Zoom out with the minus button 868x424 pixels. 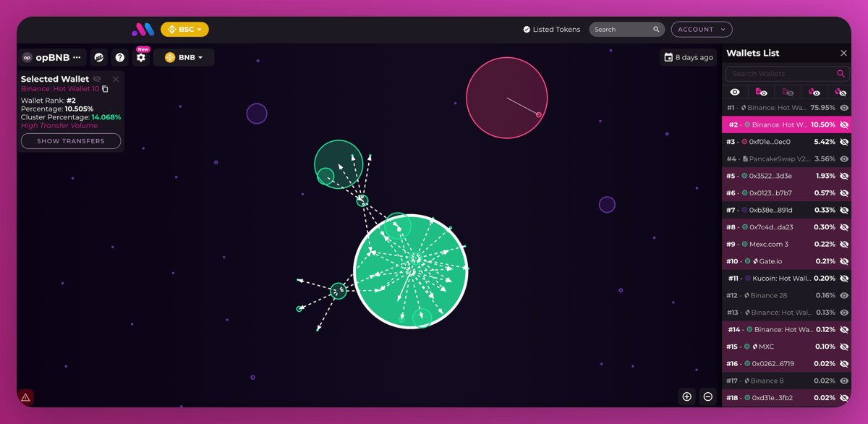tap(708, 397)
